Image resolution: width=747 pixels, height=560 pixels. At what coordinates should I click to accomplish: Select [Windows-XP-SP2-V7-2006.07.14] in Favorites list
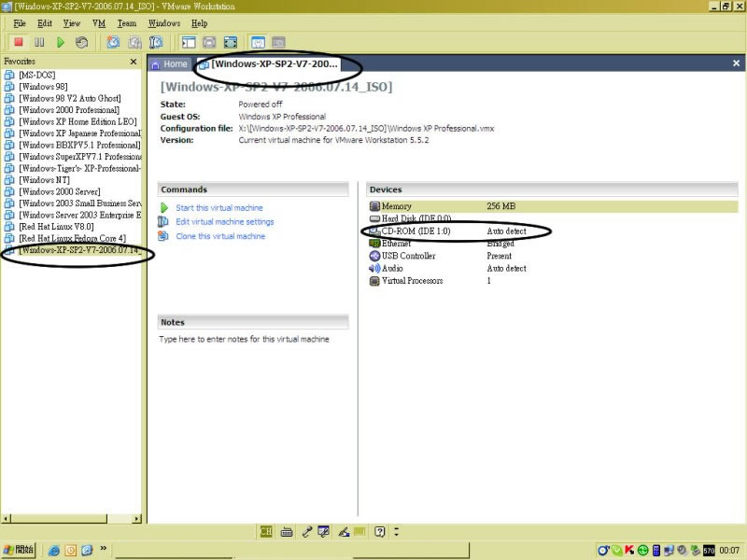[80, 250]
